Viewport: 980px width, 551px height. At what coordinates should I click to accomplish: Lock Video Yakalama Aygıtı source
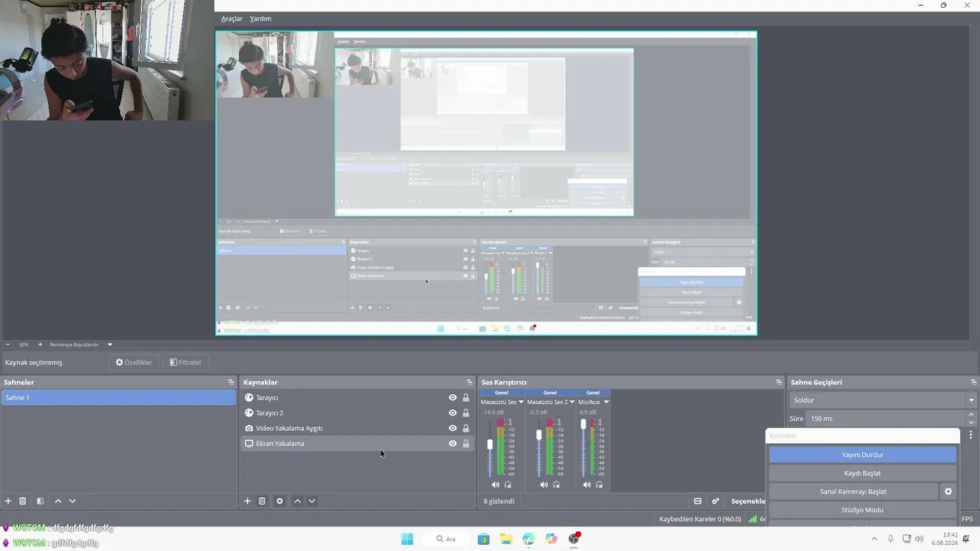(x=465, y=429)
